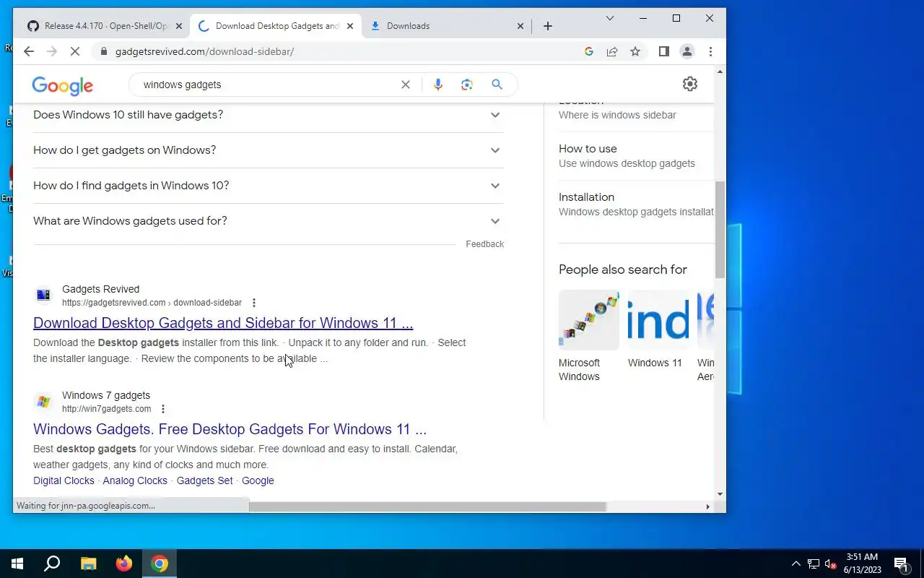Bookmark this tab with star icon
This screenshot has width=924, height=578.
tap(635, 51)
